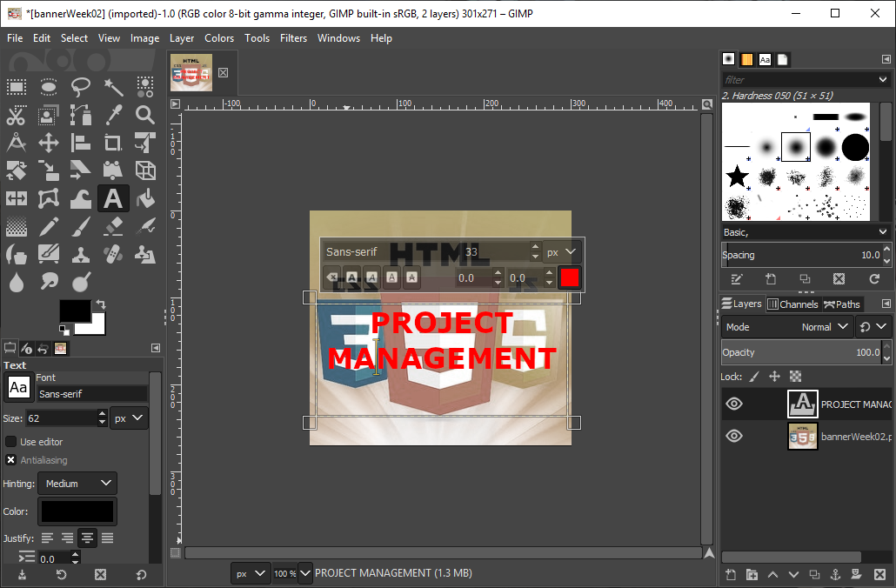The width and height of the screenshot is (896, 588).
Task: Open the File menu
Action: tap(15, 38)
